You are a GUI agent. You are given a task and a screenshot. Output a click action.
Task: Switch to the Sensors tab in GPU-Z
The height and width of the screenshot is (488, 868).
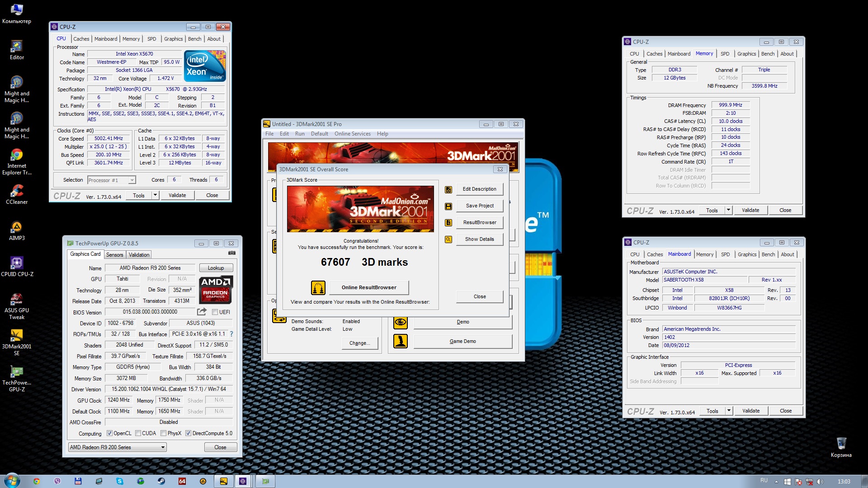point(114,255)
